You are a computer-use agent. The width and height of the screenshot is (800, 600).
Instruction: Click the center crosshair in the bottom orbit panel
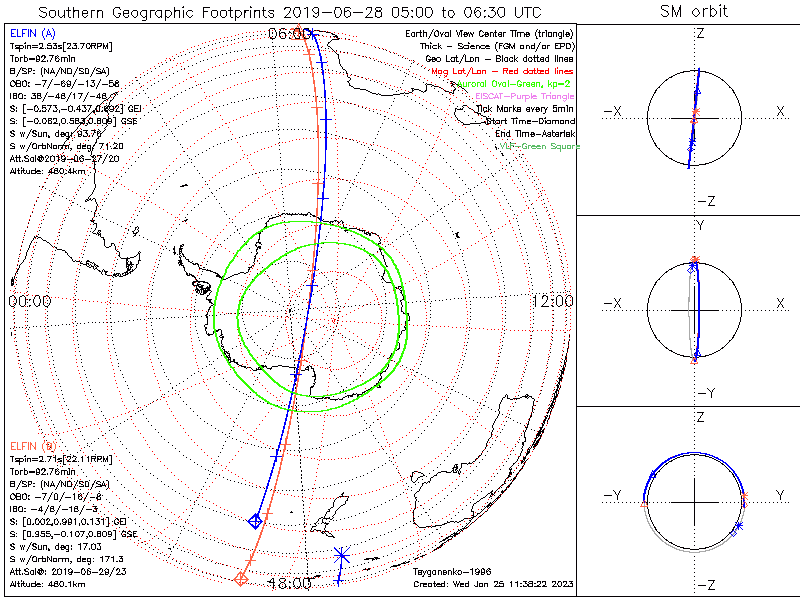click(x=694, y=497)
